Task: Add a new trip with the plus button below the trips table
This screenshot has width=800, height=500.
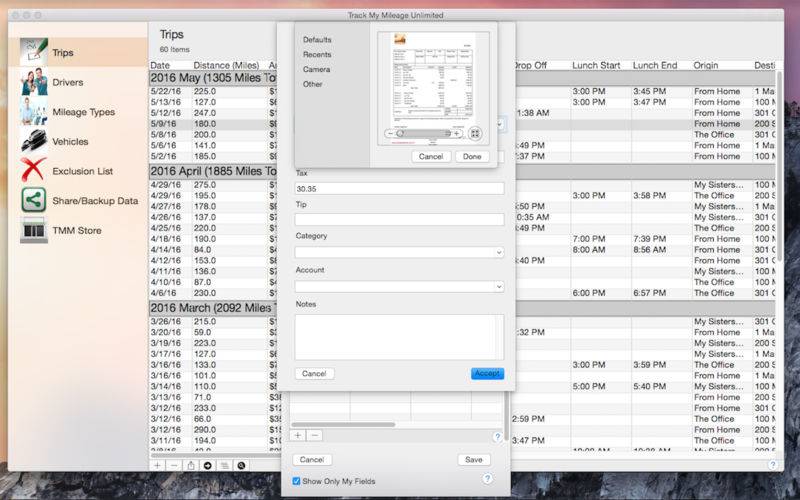Action: (158, 465)
